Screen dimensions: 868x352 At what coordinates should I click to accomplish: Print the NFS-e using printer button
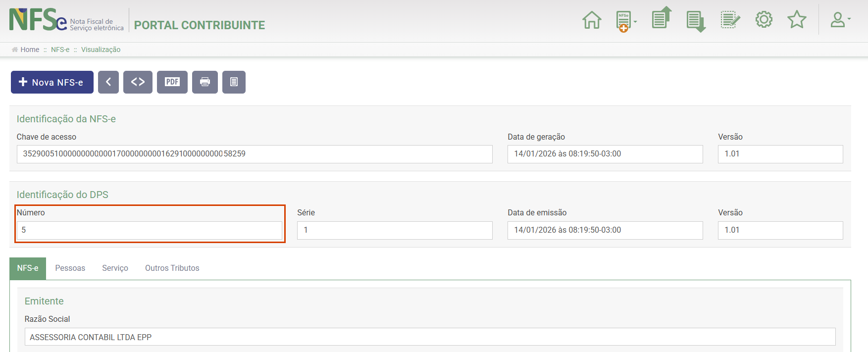[x=205, y=82]
